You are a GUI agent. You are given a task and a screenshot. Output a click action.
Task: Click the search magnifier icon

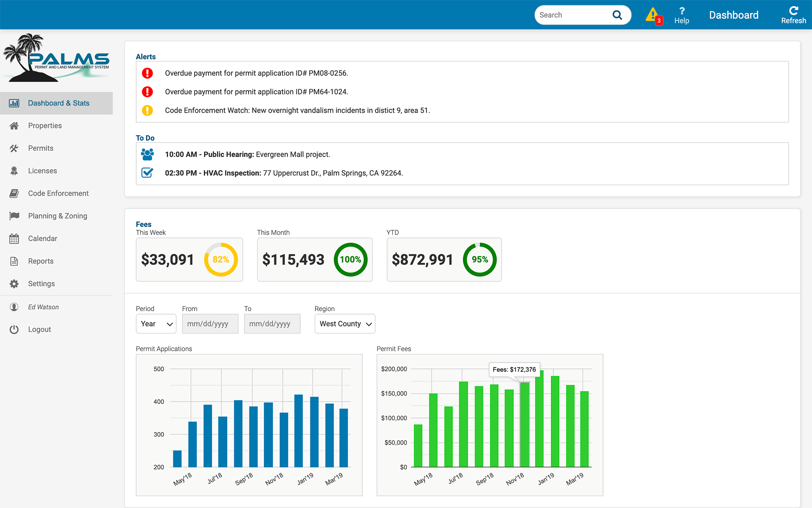[617, 15]
